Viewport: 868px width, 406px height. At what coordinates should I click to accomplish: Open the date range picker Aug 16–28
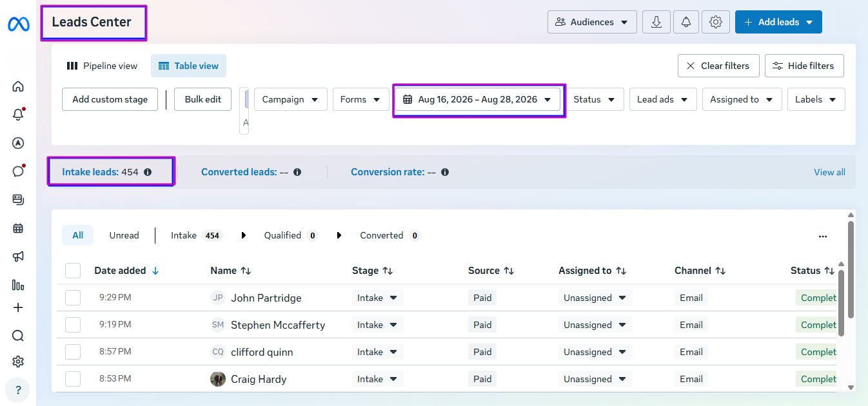478,99
